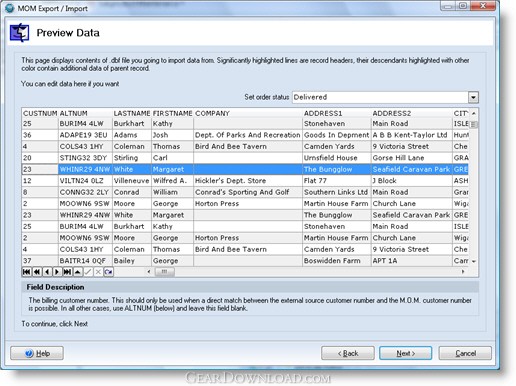Select the first name cell 'Josh'
516x386 pixels.
[172, 135]
